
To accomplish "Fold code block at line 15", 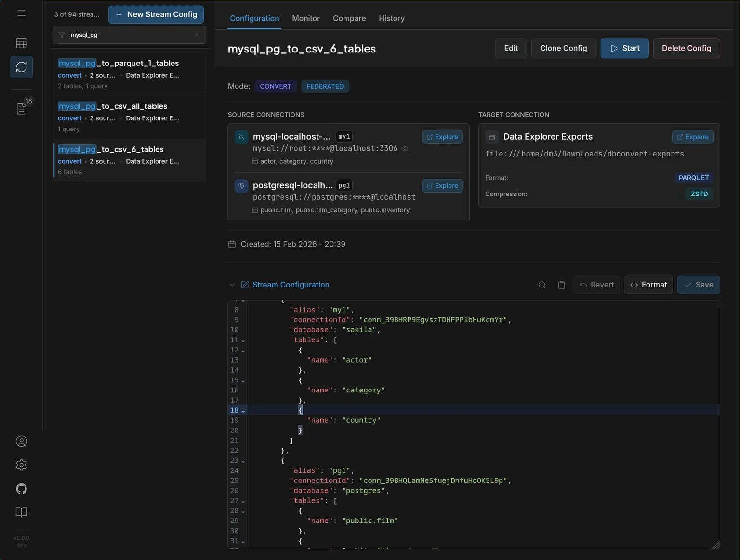I will click(x=243, y=381).
